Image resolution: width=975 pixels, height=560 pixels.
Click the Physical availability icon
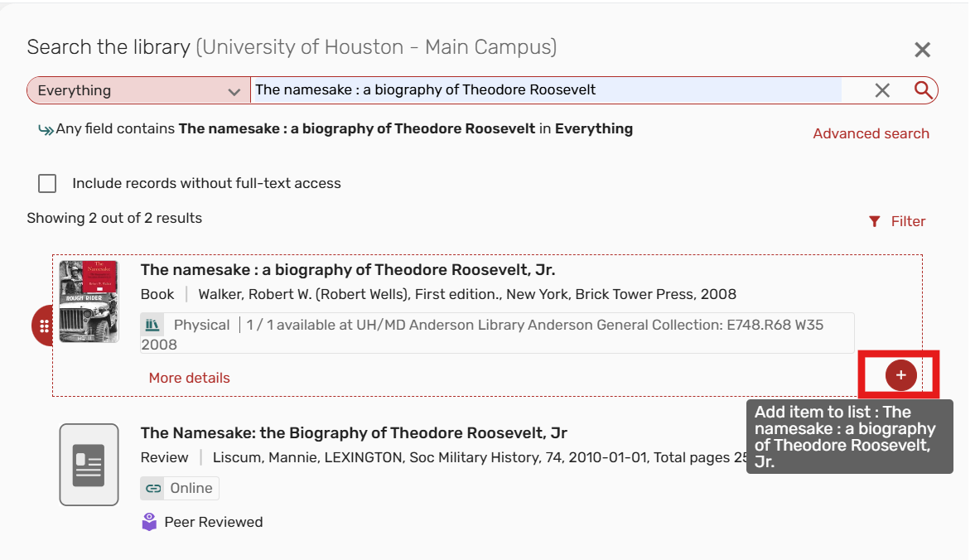coord(152,325)
